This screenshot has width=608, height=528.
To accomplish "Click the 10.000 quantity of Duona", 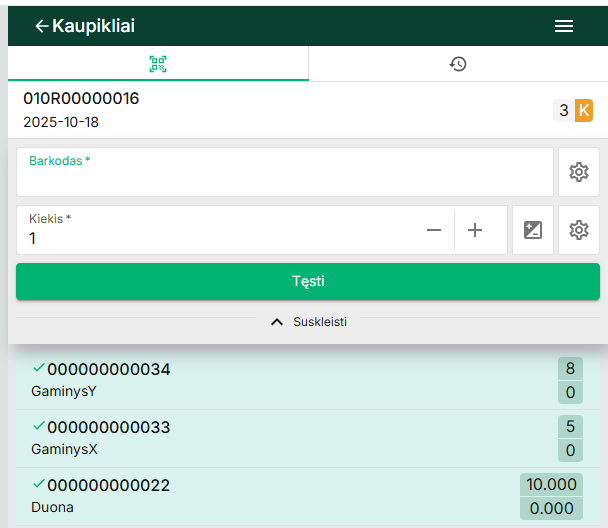I will (x=551, y=484).
